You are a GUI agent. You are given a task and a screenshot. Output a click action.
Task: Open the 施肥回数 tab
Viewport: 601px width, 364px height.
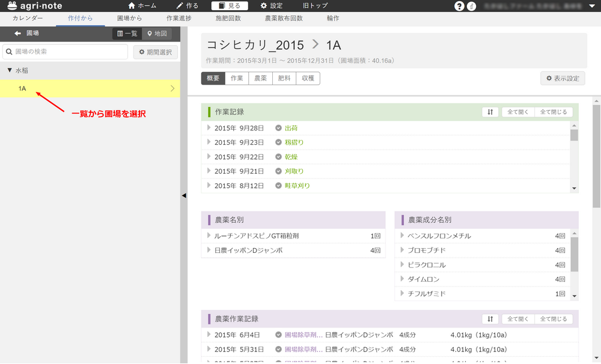point(228,18)
